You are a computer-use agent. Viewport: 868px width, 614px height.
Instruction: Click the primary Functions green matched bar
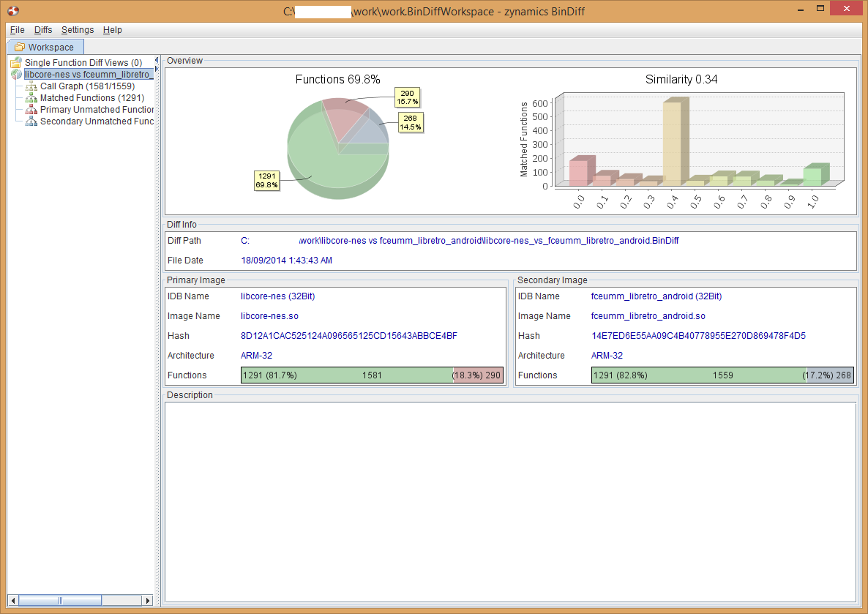tap(347, 375)
